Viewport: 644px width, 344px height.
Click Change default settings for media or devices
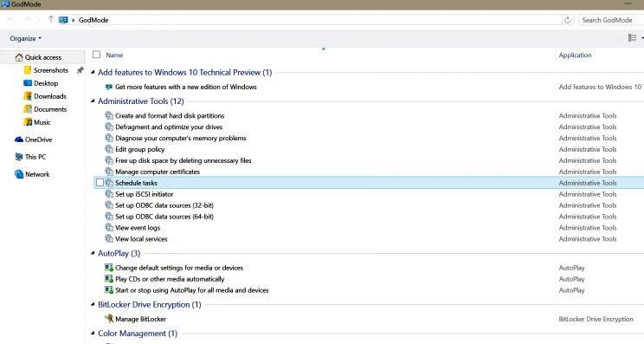point(179,268)
